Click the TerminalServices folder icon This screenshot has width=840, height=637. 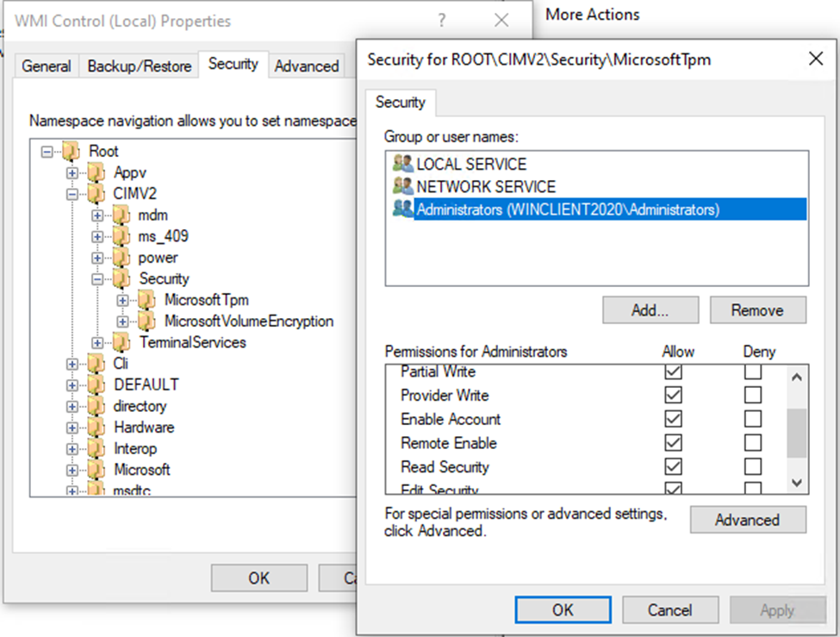tap(121, 342)
